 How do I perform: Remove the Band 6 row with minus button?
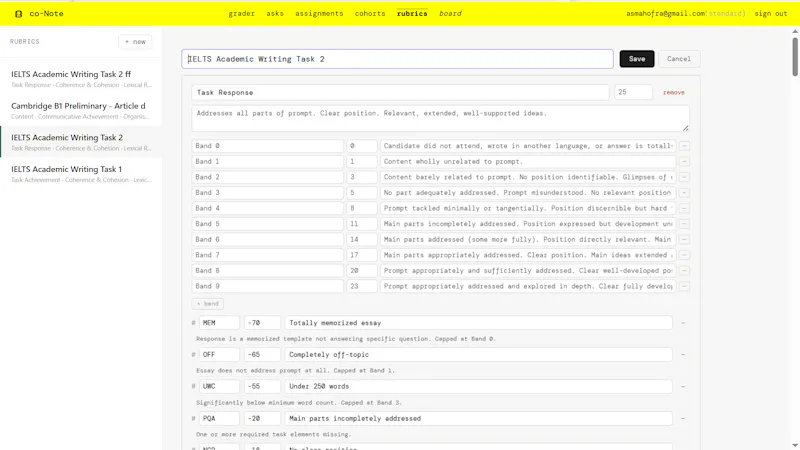click(684, 239)
